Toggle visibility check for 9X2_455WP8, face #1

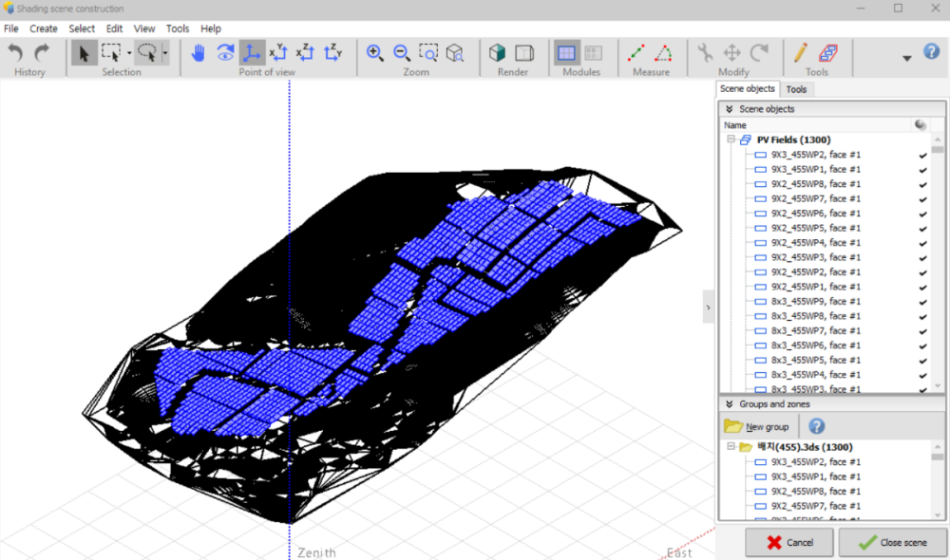(x=921, y=184)
